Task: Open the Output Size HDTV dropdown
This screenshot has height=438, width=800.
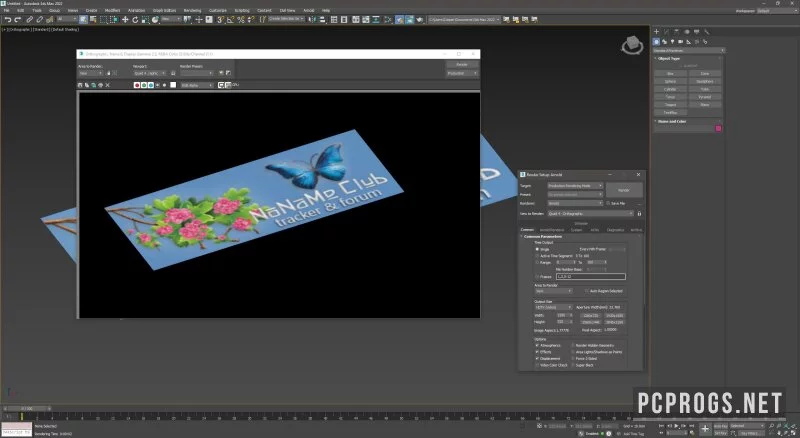Action: click(x=554, y=307)
